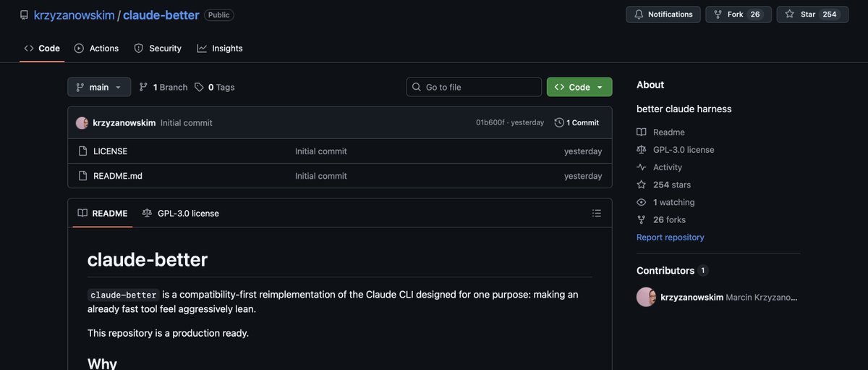View the 1 Branch link
Screen dimensions: 868x370
[163, 87]
